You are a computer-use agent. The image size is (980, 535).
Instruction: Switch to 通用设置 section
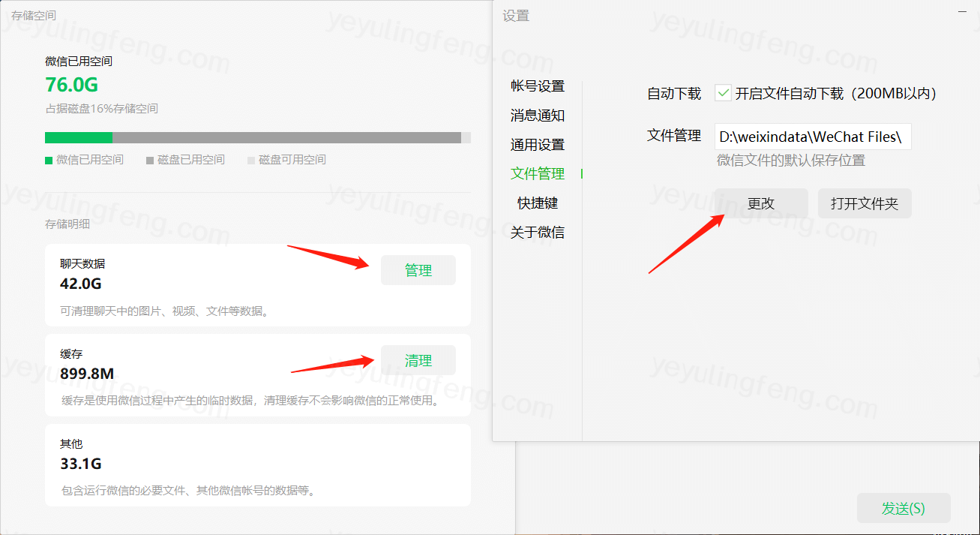pos(538,145)
